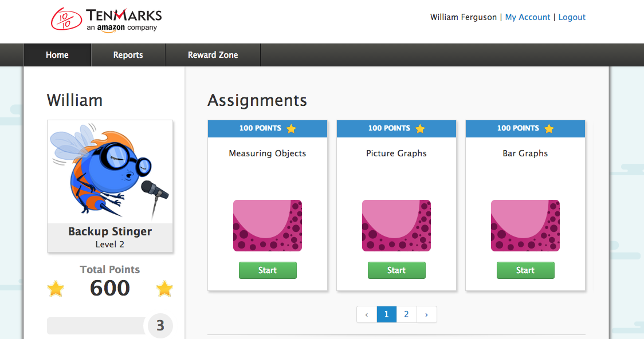Open the Reward Zone tab
This screenshot has width=644, height=339.
coord(213,55)
